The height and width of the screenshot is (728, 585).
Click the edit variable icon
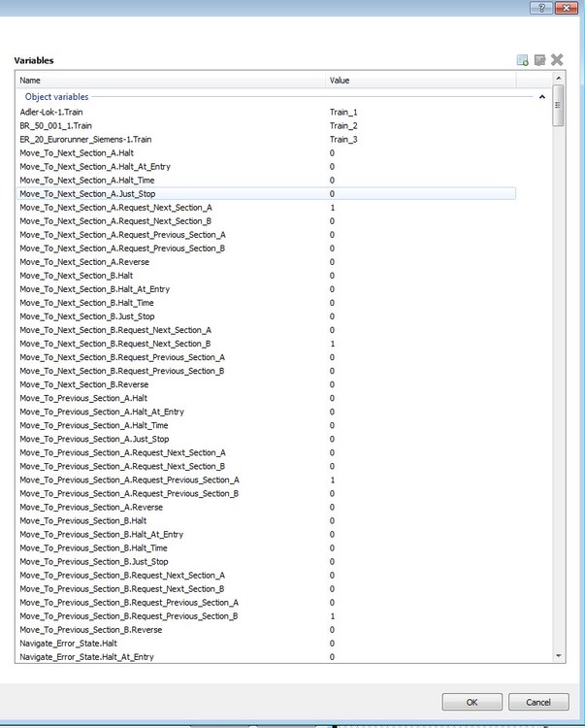tap(539, 60)
